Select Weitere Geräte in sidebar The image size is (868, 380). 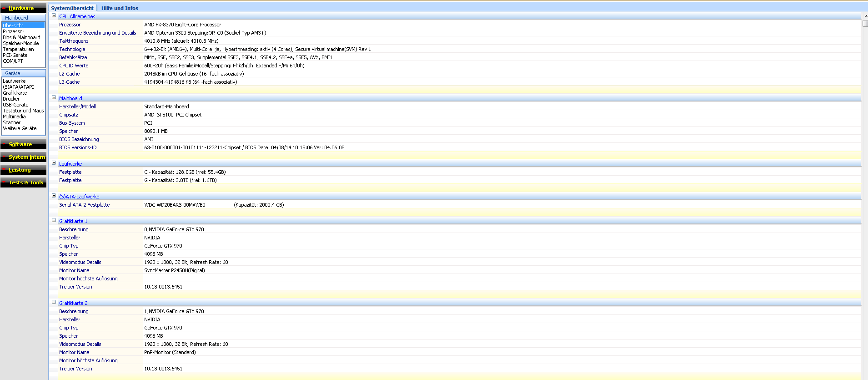(20, 128)
